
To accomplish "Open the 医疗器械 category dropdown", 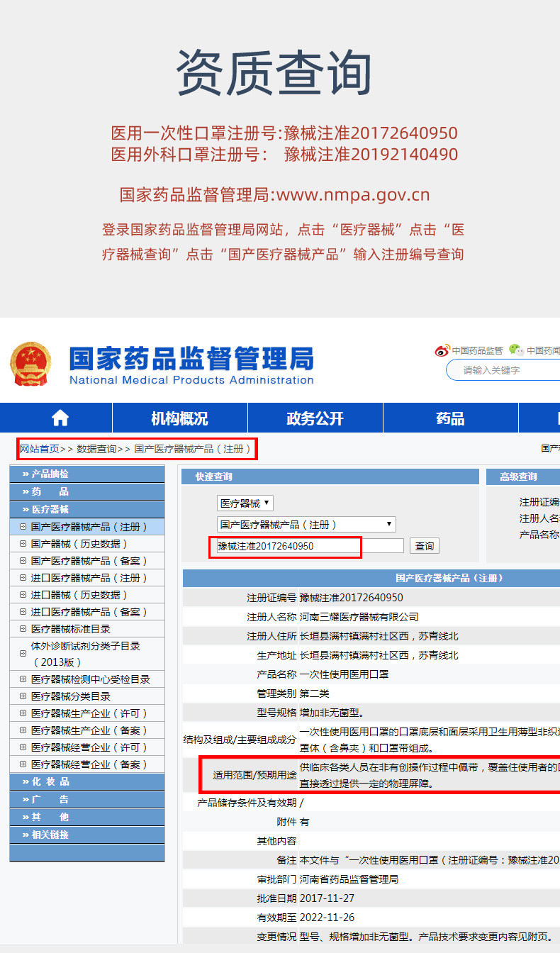I will pos(245,503).
